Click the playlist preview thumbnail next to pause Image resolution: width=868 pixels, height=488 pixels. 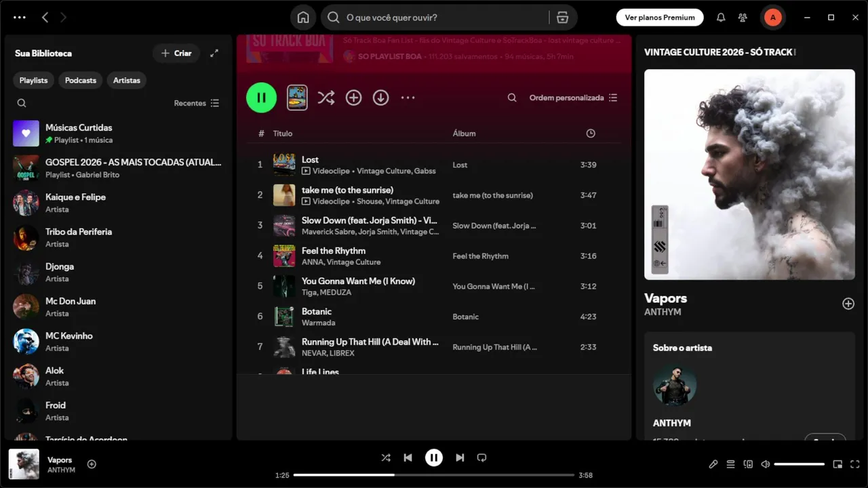click(297, 98)
